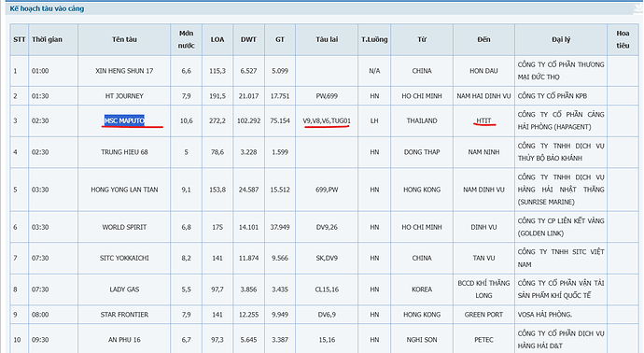The height and width of the screenshot is (353, 644).
Task: Click agent 'CÔNG TY CỔ PHẦN CẢNG HẢI PHÒNG (HAPAGENT)'
Action: pos(561,120)
